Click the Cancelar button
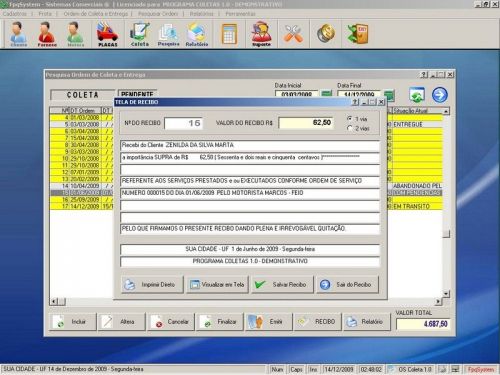 click(171, 322)
